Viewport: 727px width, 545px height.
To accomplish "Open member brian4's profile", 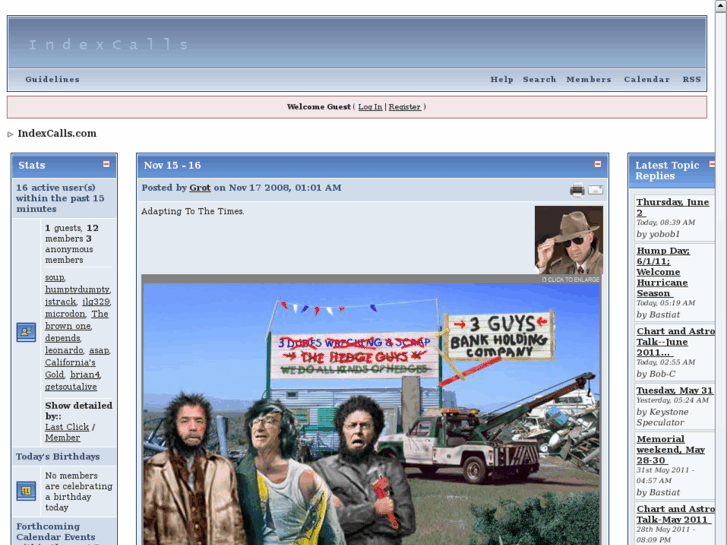I will point(85,375).
